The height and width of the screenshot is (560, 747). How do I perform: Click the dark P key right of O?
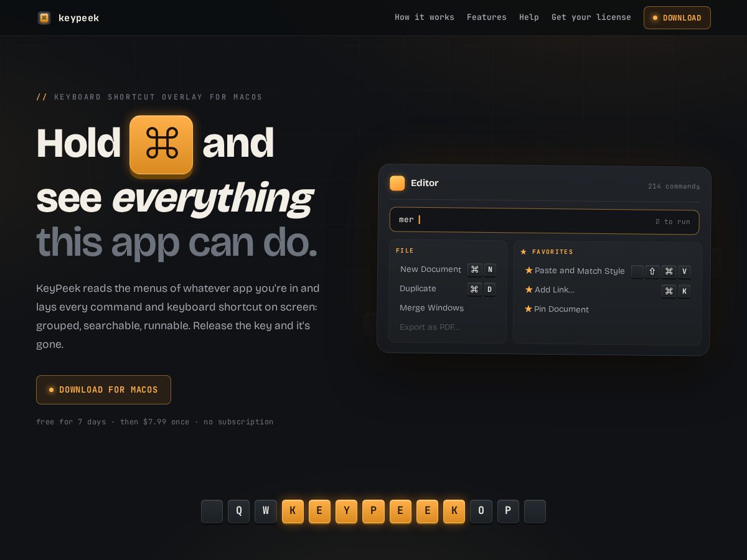pyautogui.click(x=508, y=511)
